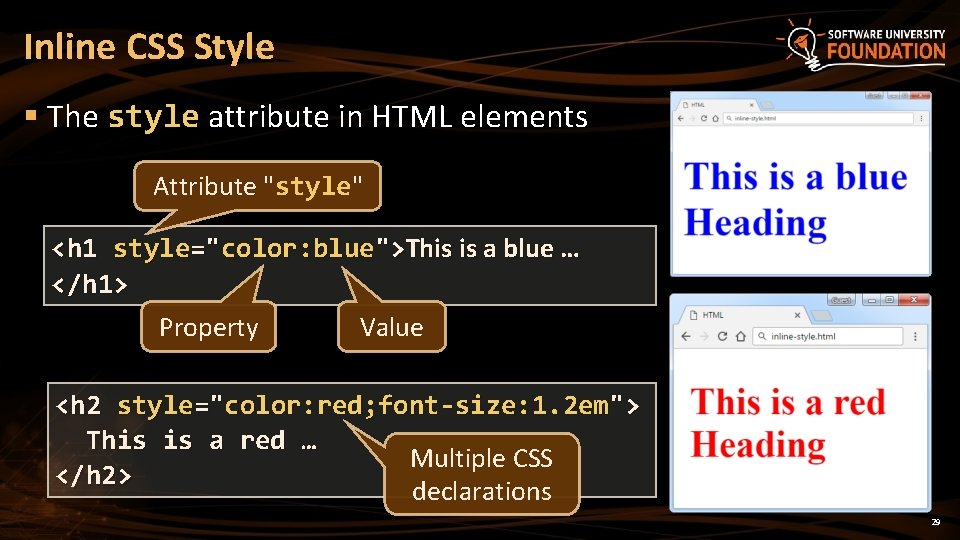This screenshot has width=960, height=540.
Task: Click slide number 29
Action: point(936,522)
